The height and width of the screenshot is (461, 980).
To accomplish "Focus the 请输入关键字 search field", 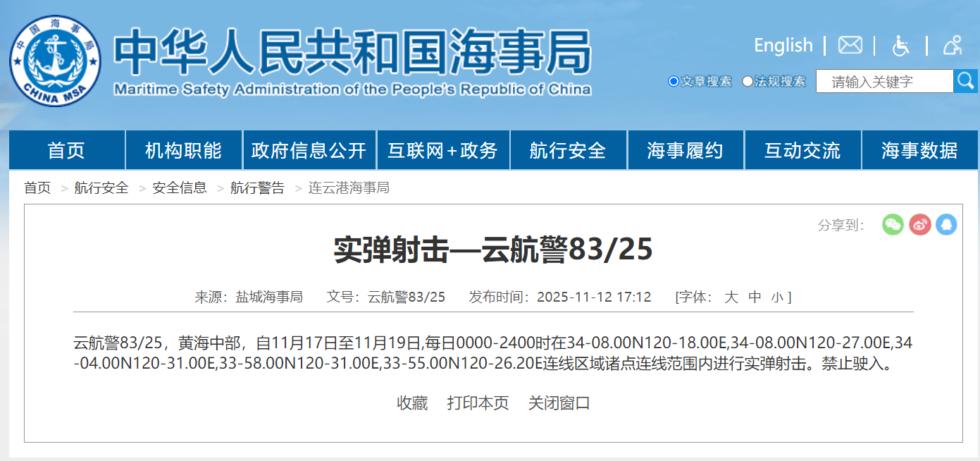I will tap(885, 81).
